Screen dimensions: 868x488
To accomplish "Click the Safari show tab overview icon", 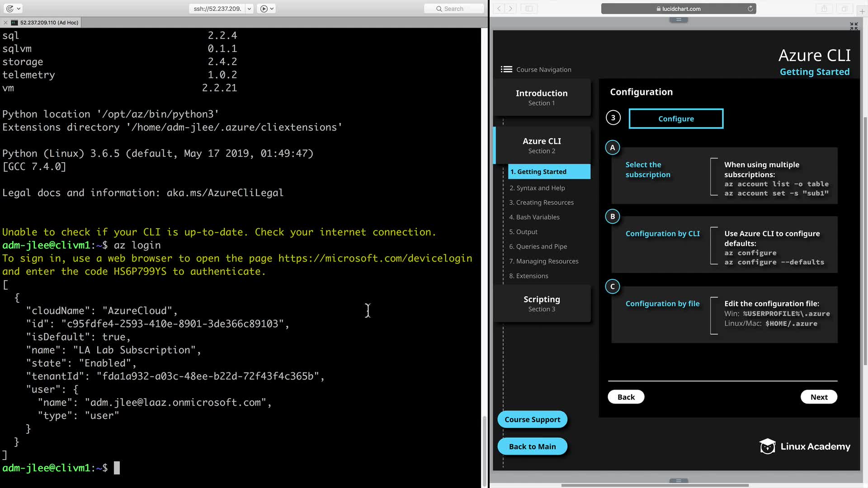I will [844, 9].
